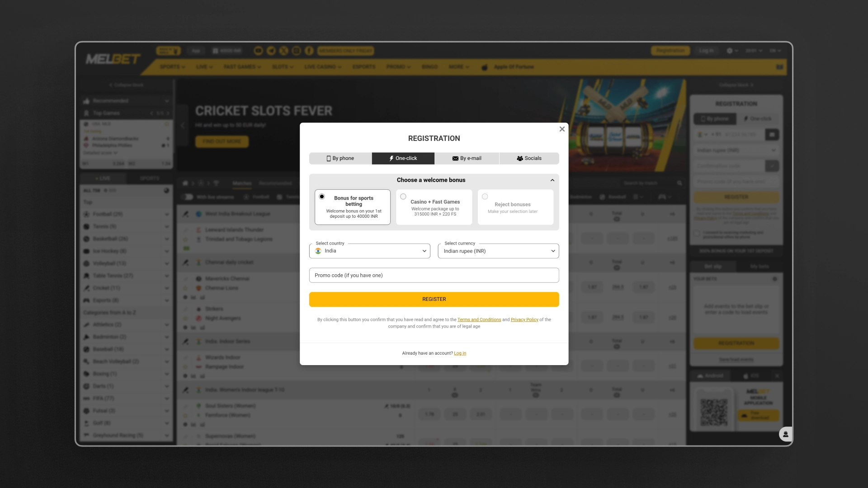868x488 pixels.
Task: Click the Basketball icon in sidebar
Action: 86,239
